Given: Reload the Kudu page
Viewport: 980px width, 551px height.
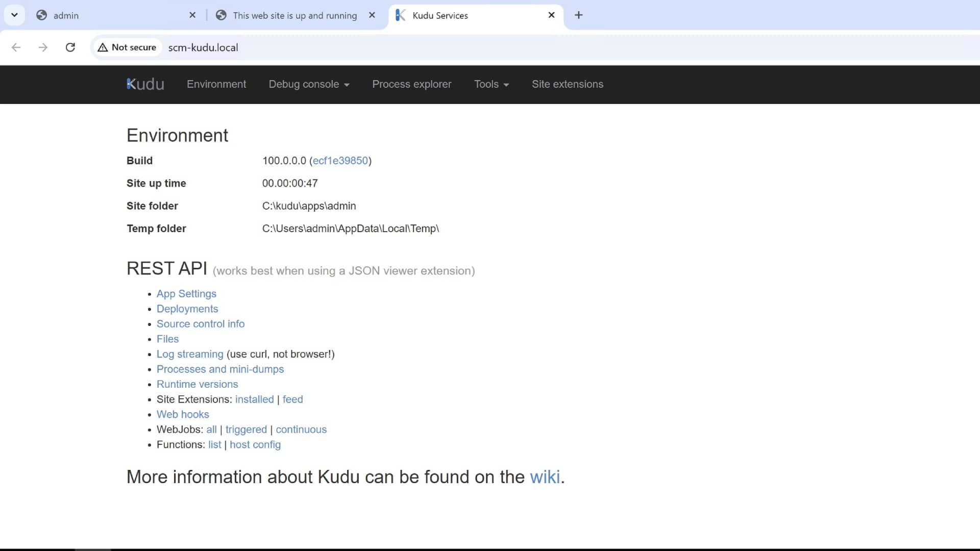Looking at the screenshot, I should click(x=70, y=47).
